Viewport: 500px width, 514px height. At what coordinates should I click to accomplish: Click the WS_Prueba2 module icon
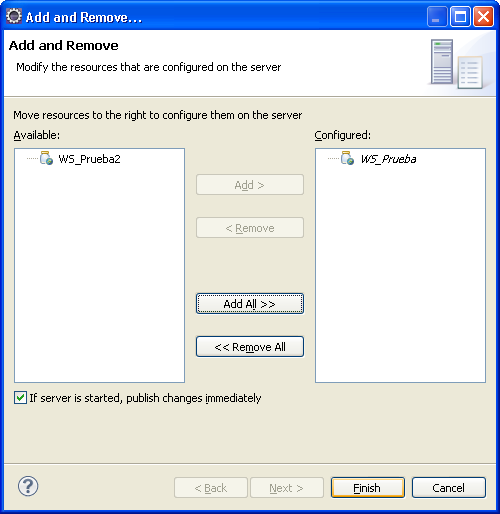46,158
